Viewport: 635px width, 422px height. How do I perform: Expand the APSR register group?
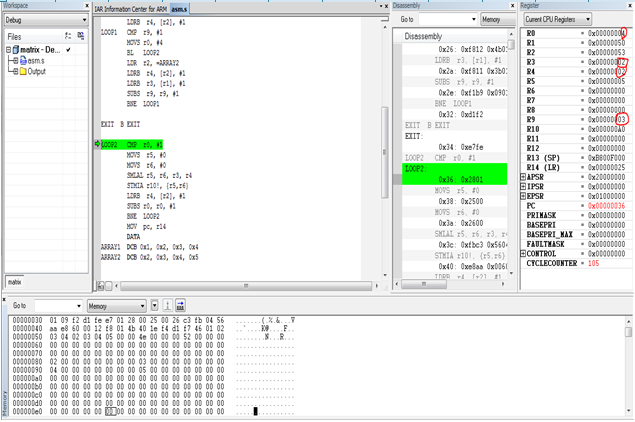(x=523, y=177)
